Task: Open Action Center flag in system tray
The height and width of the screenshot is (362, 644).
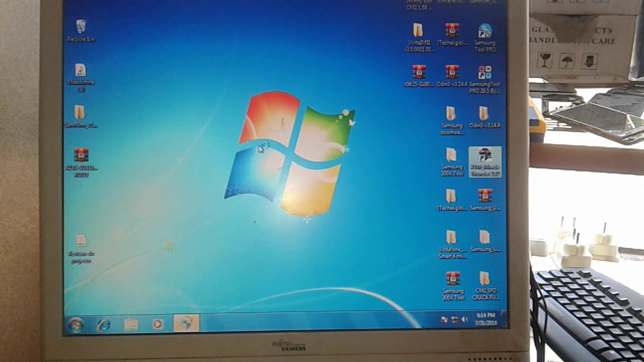Action: click(444, 319)
